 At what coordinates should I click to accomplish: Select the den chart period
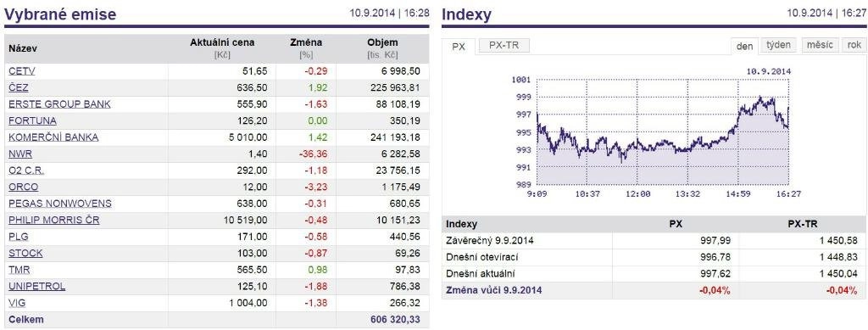coord(744,46)
